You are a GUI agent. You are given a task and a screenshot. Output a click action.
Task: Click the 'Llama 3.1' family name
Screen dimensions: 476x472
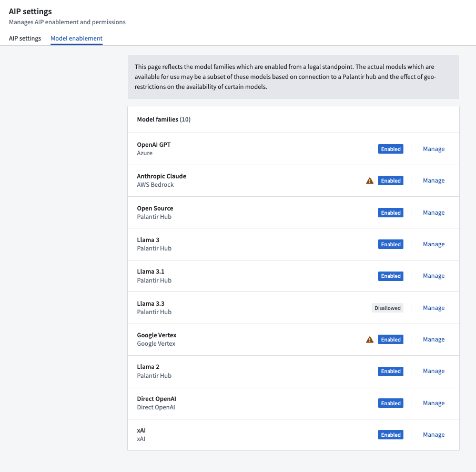click(150, 272)
